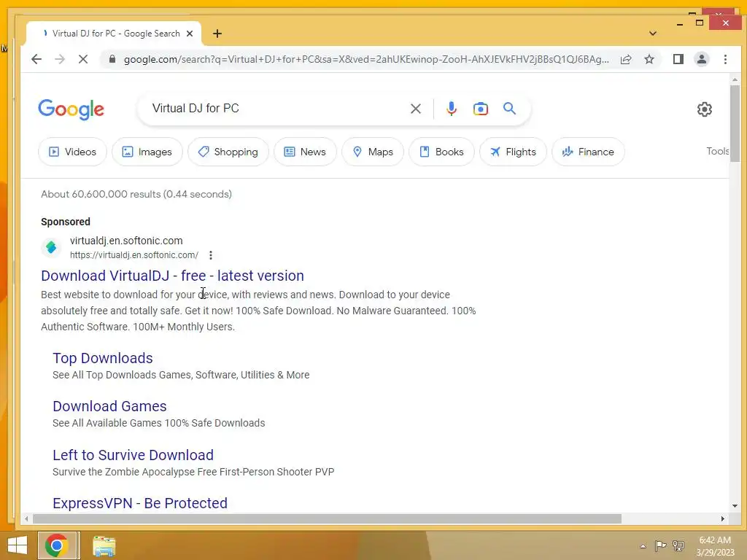The width and height of the screenshot is (747, 560).
Task: Open the tab search dropdown arrow
Action: 653,34
